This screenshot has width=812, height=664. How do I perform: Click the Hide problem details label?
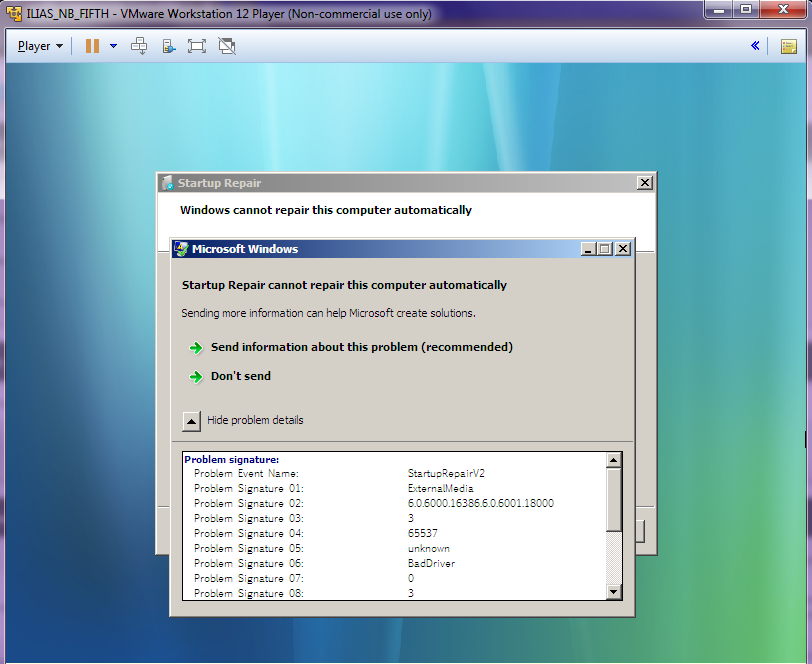click(255, 420)
